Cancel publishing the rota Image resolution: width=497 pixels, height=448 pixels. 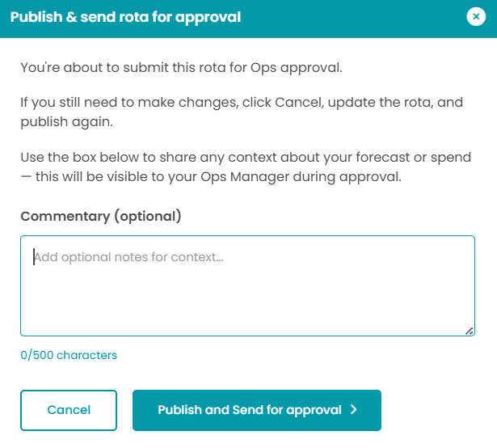point(69,410)
